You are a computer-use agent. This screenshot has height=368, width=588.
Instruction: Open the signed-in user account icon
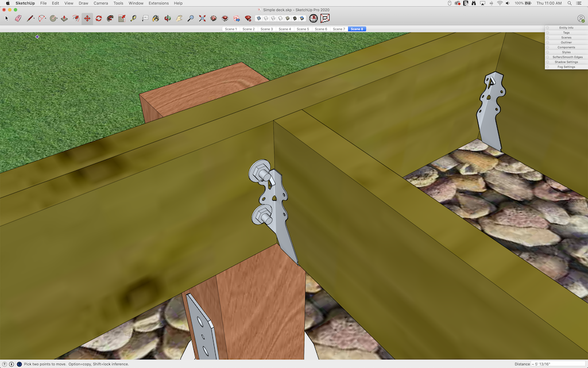581,18
